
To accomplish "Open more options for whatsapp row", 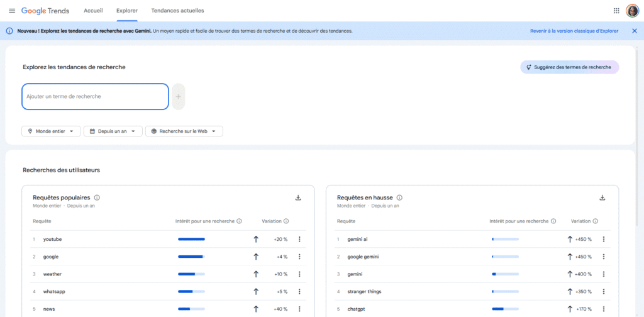I will [299, 292].
